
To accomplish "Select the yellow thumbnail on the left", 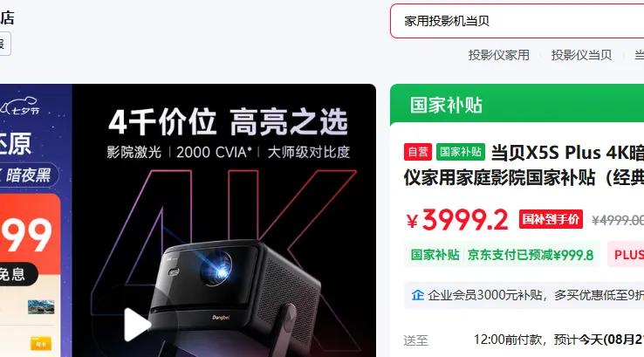I will click(41, 343).
